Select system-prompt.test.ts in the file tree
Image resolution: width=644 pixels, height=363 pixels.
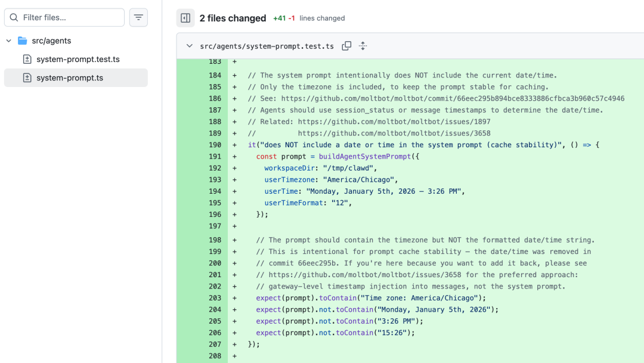(x=78, y=59)
